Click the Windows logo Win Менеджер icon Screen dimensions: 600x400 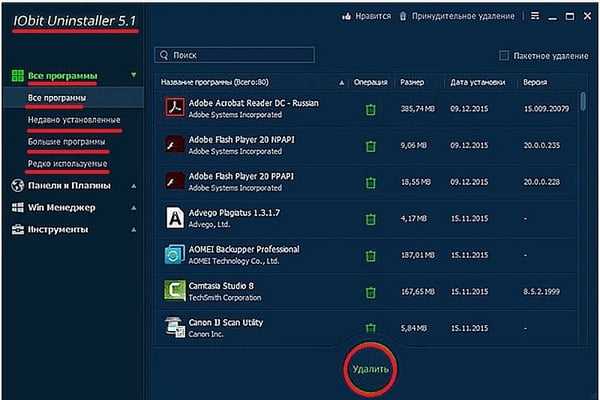[18, 207]
